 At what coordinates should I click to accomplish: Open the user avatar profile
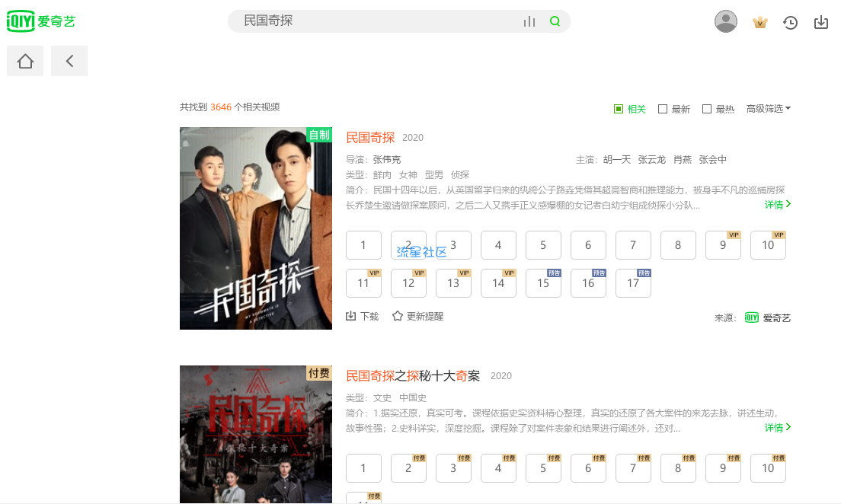pos(726,21)
